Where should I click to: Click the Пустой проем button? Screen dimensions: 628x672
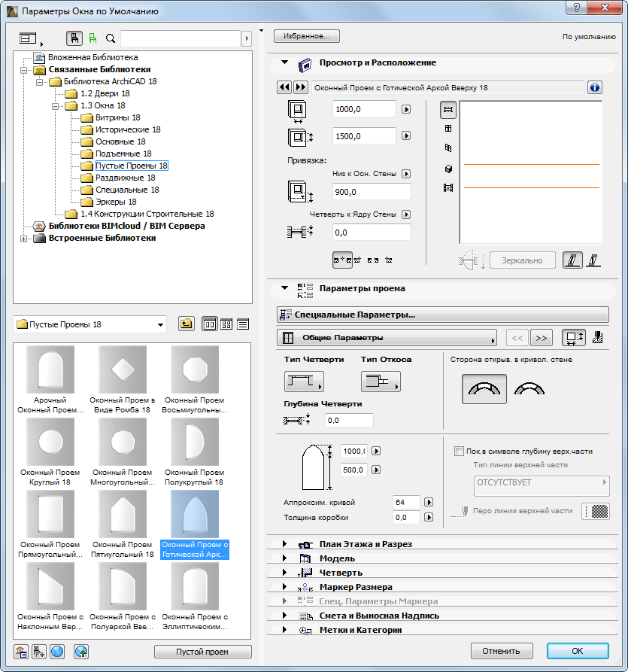[202, 652]
